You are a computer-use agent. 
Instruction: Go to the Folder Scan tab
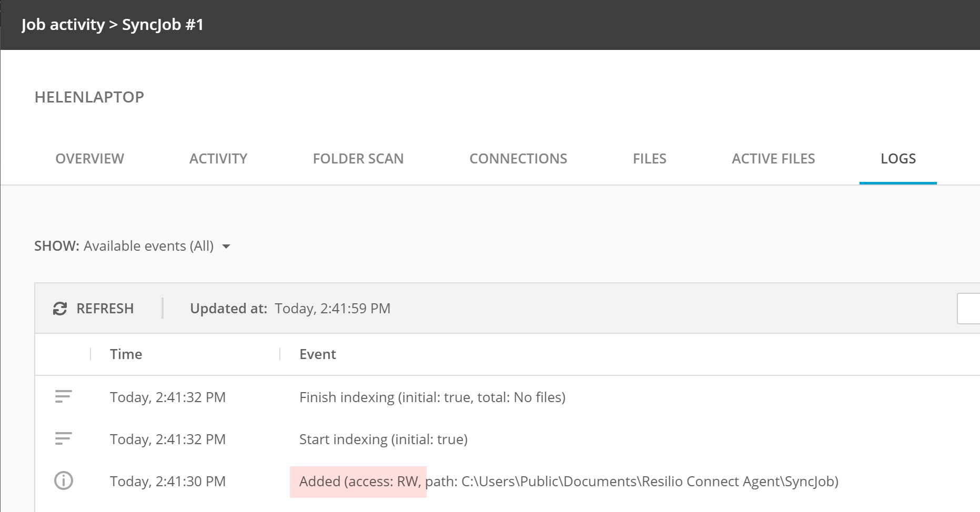358,159
